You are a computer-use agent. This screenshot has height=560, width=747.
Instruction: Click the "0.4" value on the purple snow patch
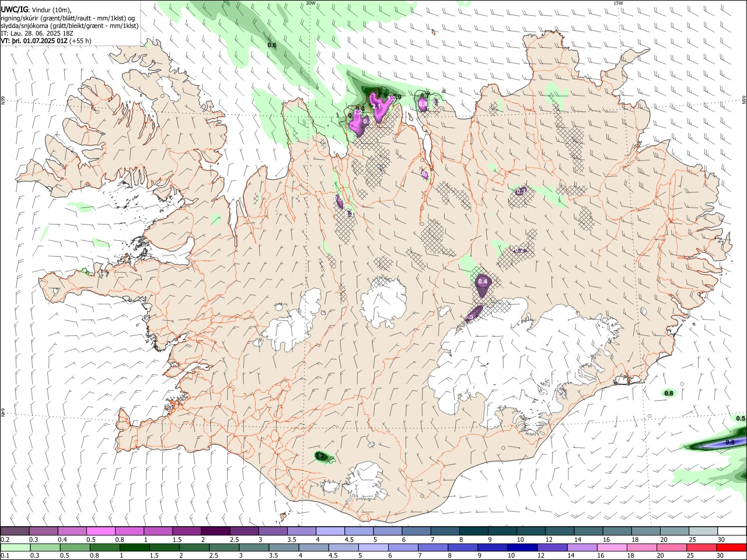(483, 282)
